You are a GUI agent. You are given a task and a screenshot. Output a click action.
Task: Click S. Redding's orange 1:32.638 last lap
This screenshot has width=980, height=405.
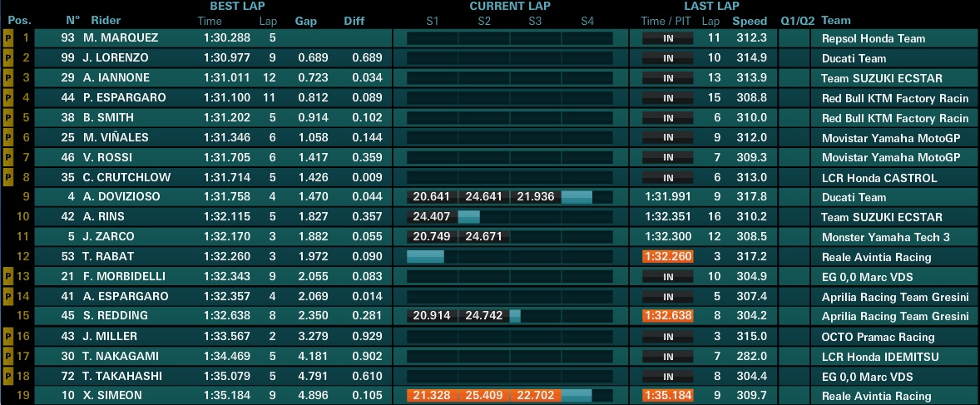click(668, 316)
